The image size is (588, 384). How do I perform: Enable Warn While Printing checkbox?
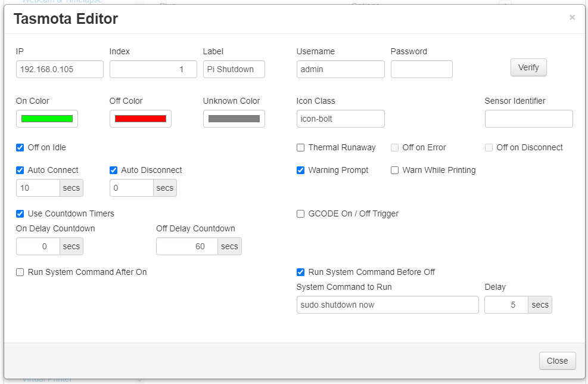pyautogui.click(x=394, y=170)
